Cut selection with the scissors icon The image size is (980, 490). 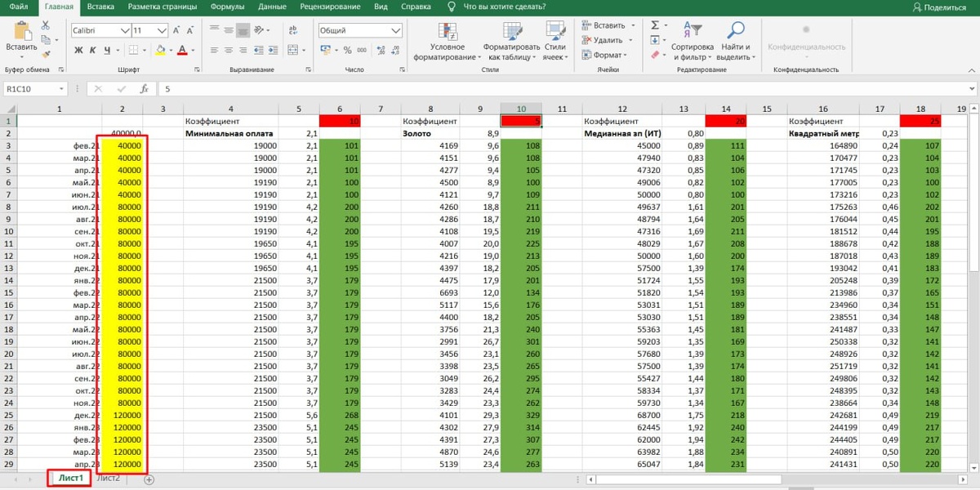(x=46, y=27)
